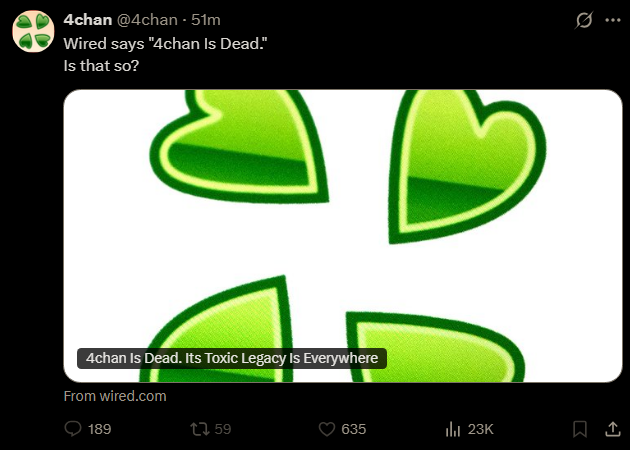Like the post with heart icon

tap(326, 429)
